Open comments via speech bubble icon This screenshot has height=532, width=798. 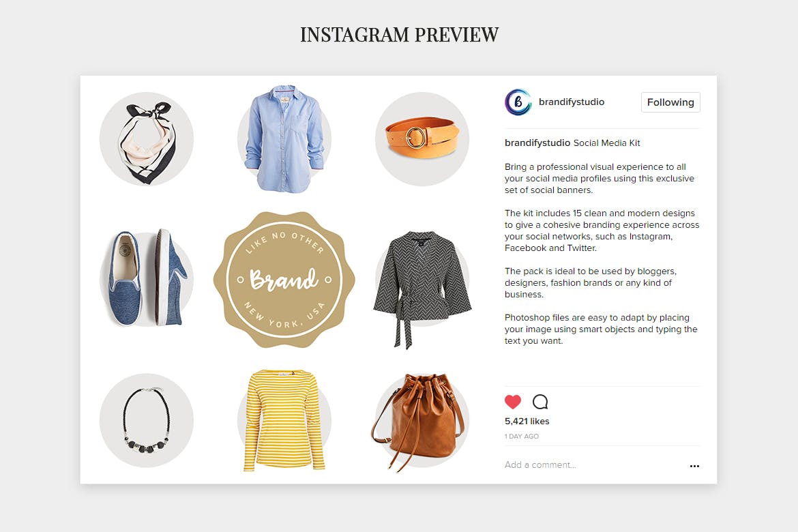pos(540,402)
